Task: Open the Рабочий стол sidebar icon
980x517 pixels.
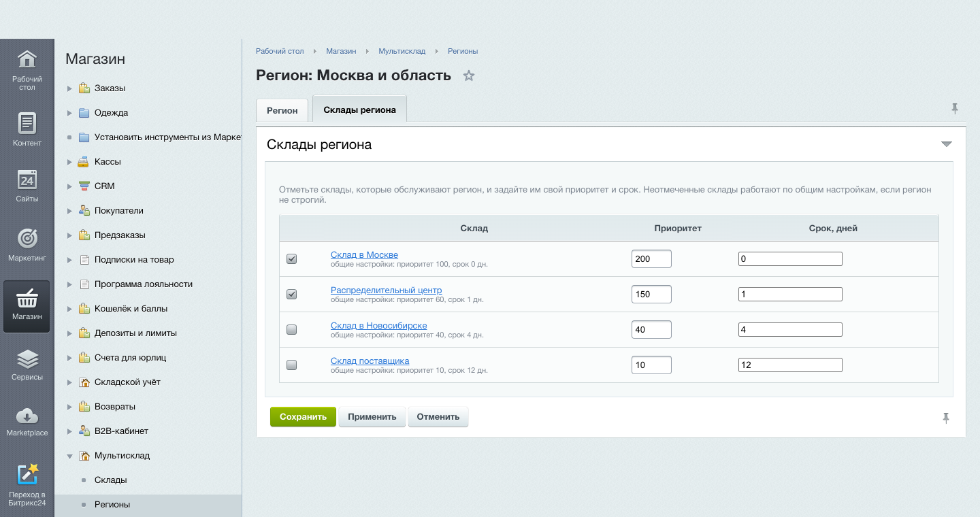Action: 27,60
